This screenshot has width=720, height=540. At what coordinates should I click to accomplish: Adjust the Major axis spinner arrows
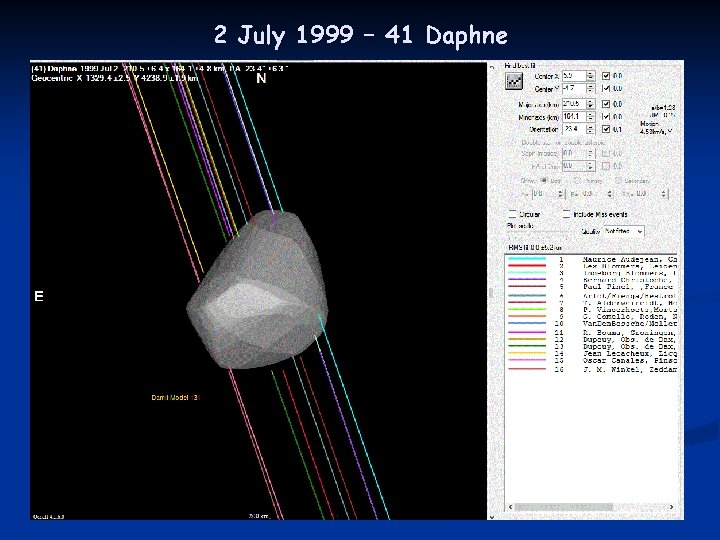[x=591, y=104]
